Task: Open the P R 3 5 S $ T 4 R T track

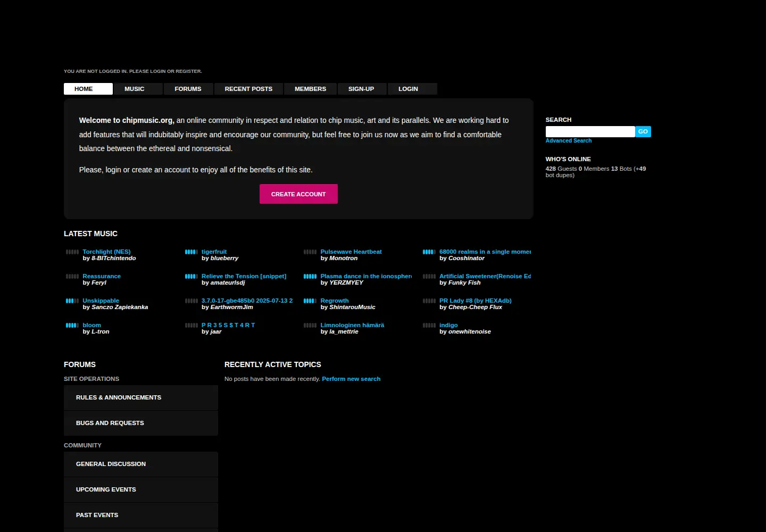Action: 228,326
